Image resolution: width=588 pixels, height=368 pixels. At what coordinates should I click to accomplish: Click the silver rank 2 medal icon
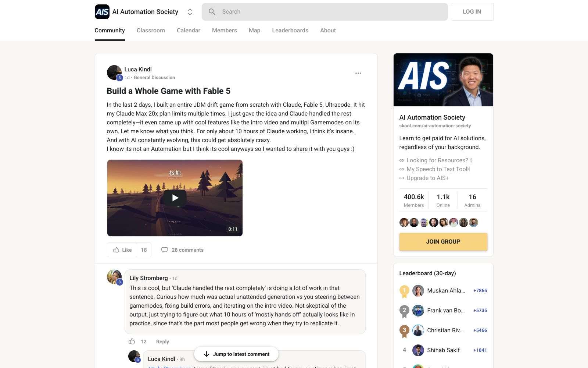pos(404,311)
